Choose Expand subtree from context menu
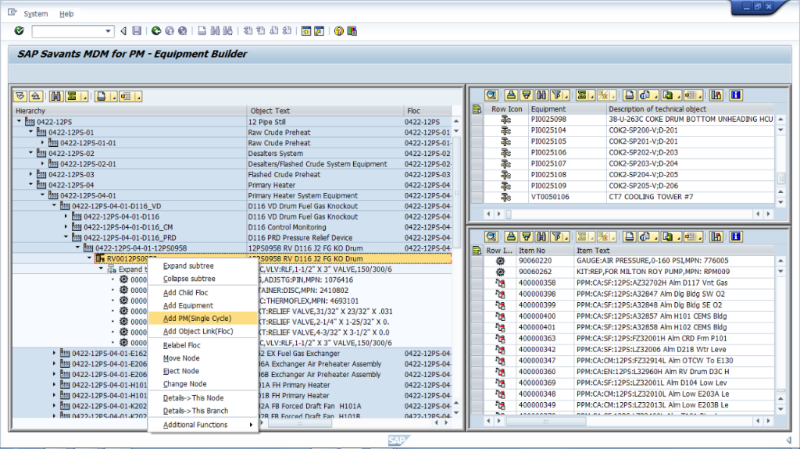This screenshot has height=449, width=800. coord(188,266)
